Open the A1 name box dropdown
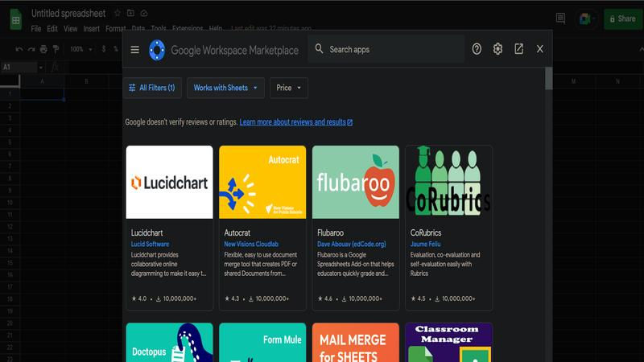 (x=41, y=68)
